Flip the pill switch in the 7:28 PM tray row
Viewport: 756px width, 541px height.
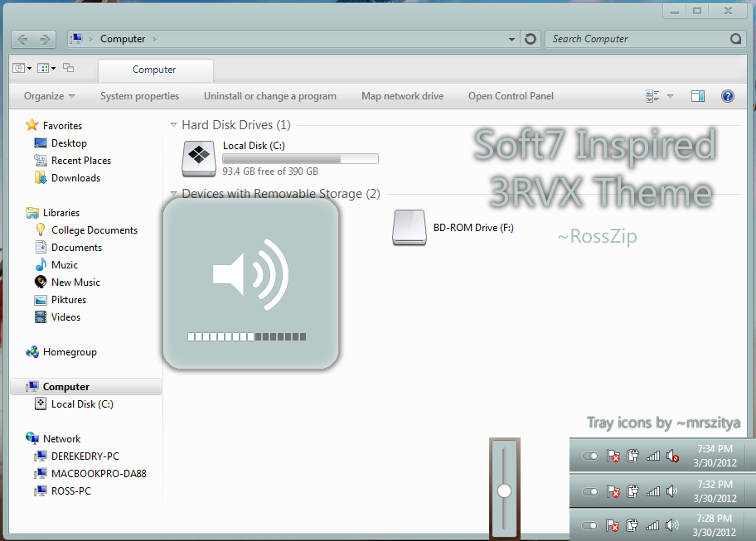[x=590, y=524]
